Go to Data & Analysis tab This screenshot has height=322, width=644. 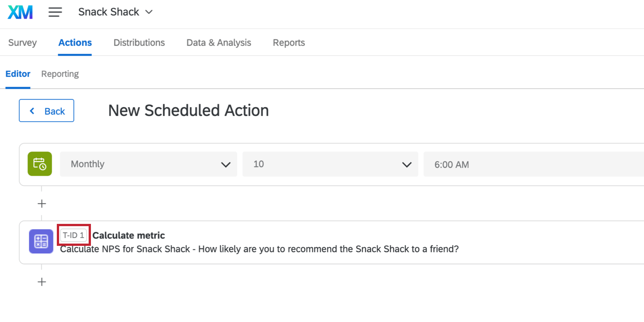[219, 43]
